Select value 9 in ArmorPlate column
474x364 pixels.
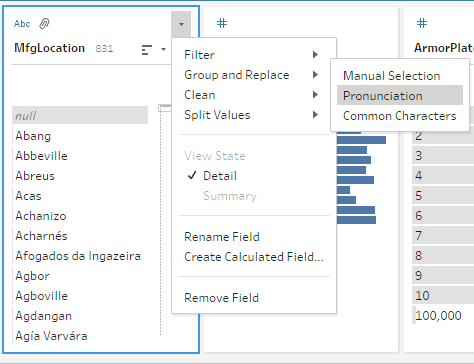click(x=443, y=276)
